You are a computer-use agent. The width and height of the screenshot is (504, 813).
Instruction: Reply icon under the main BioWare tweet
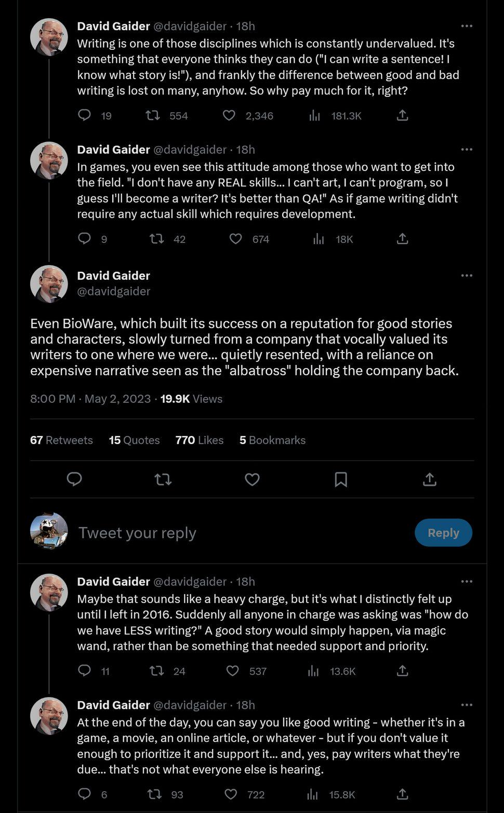[x=74, y=479]
